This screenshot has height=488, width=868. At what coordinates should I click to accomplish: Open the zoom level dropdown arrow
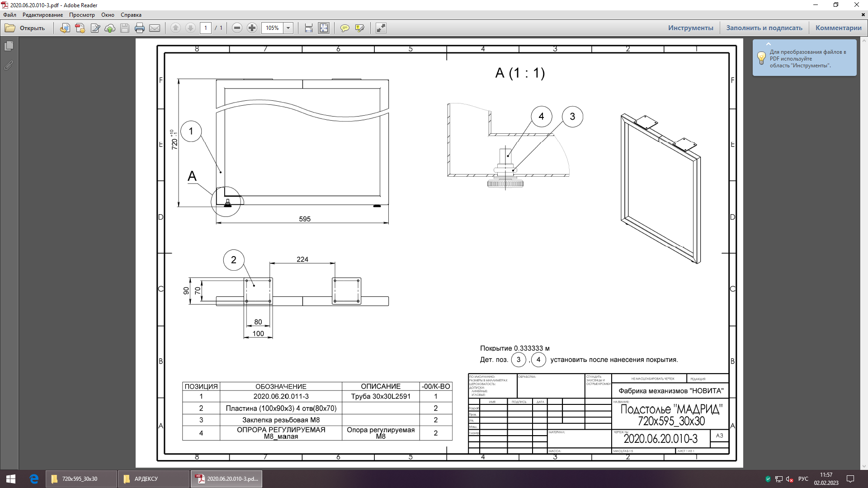click(x=288, y=28)
